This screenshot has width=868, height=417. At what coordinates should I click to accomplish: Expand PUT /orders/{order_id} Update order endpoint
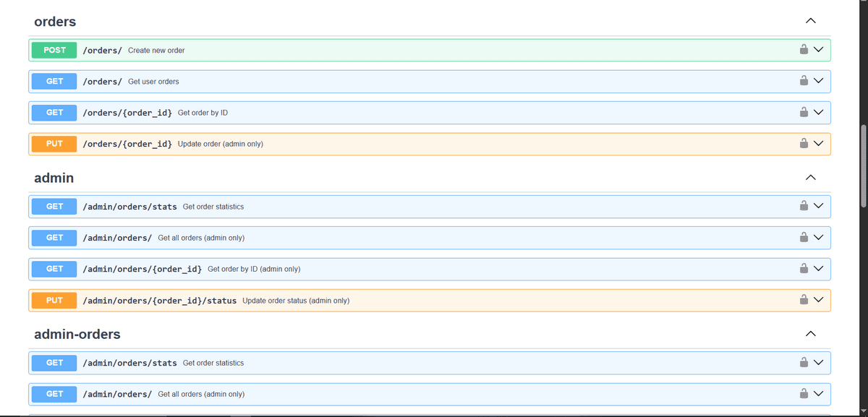[818, 143]
